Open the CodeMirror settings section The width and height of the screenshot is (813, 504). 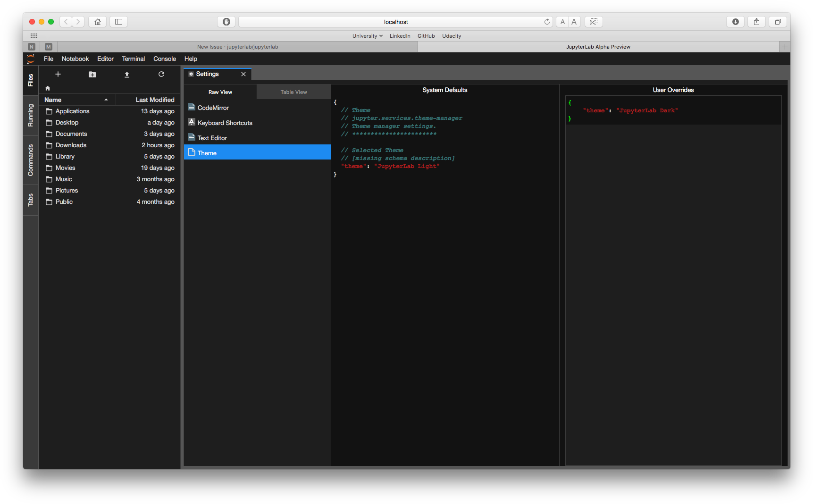tap(213, 107)
